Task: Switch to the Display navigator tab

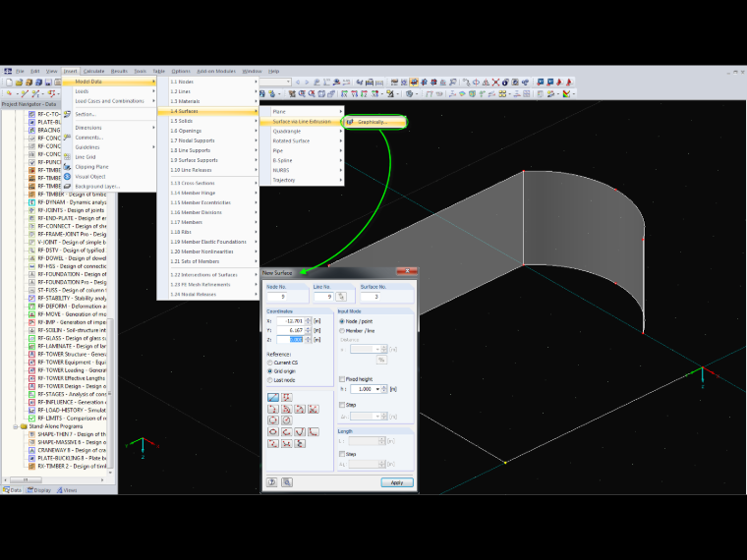Action: click(x=39, y=490)
